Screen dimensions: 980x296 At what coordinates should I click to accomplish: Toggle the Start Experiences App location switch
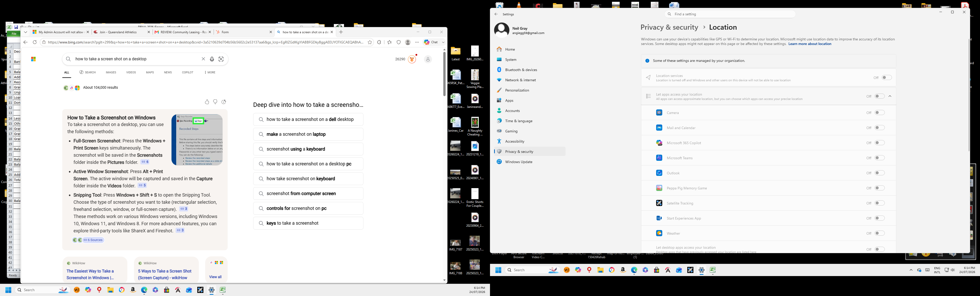tap(879, 218)
